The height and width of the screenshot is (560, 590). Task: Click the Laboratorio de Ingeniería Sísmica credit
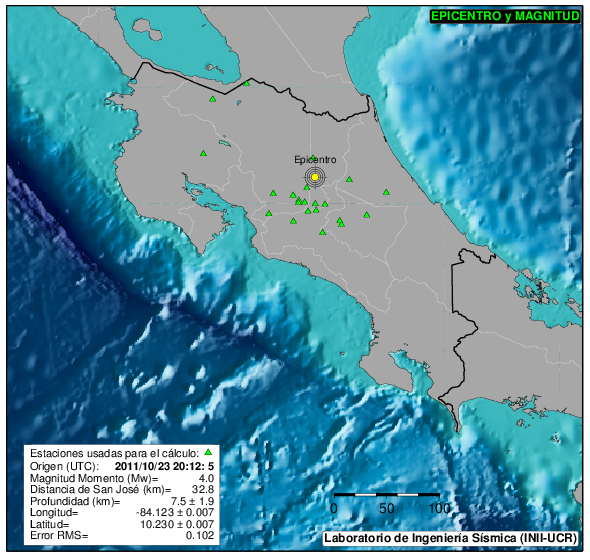pos(450,538)
